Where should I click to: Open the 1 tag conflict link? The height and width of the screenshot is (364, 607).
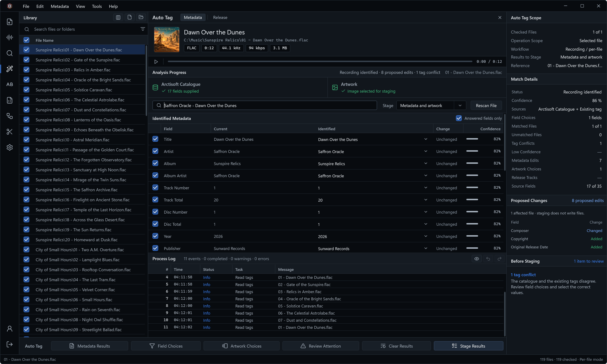523,275
